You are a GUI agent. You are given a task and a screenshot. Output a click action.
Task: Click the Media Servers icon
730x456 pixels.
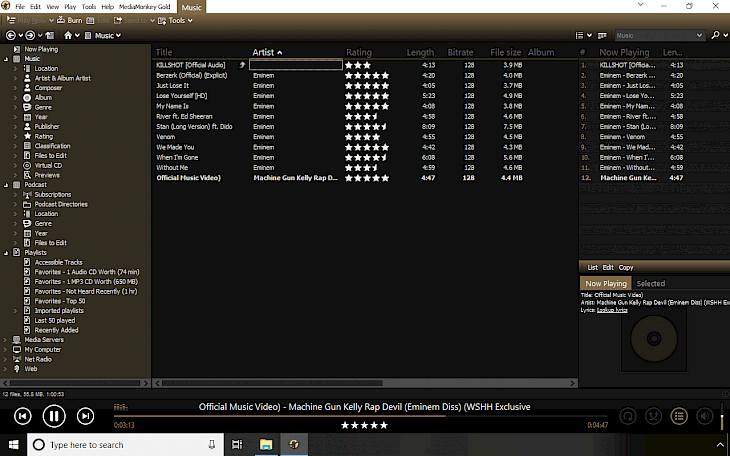17,340
